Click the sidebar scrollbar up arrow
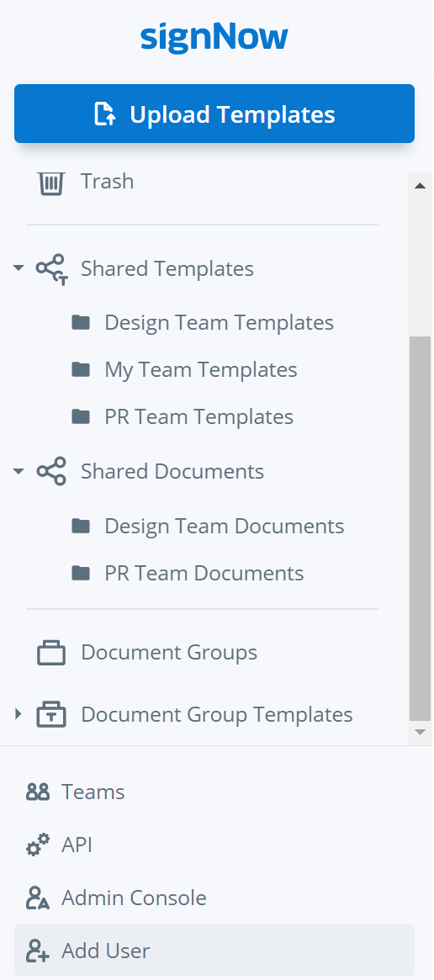The image size is (434, 980). pos(421,186)
